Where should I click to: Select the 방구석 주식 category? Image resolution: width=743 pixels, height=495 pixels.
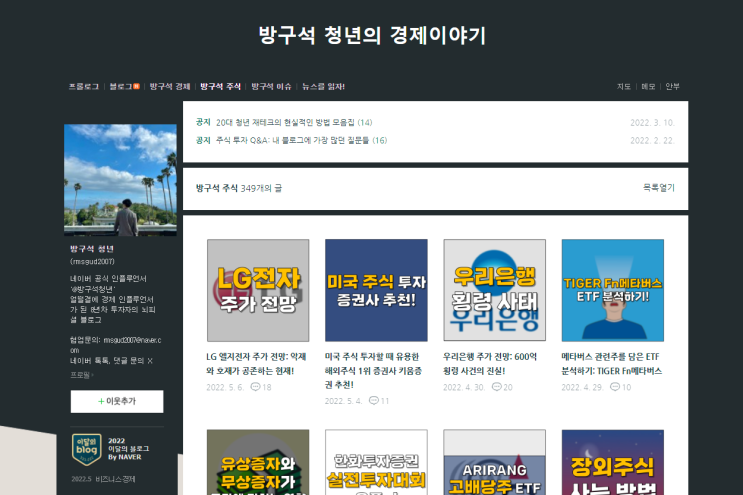click(220, 87)
